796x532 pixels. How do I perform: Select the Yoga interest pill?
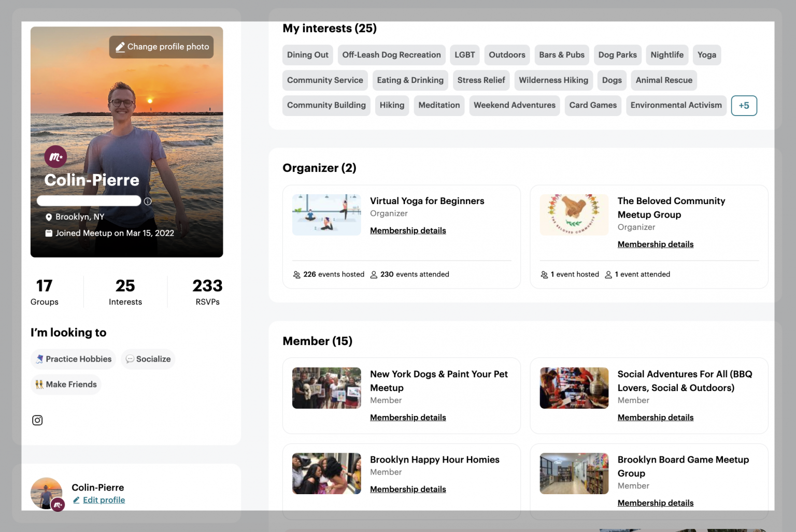(707, 55)
